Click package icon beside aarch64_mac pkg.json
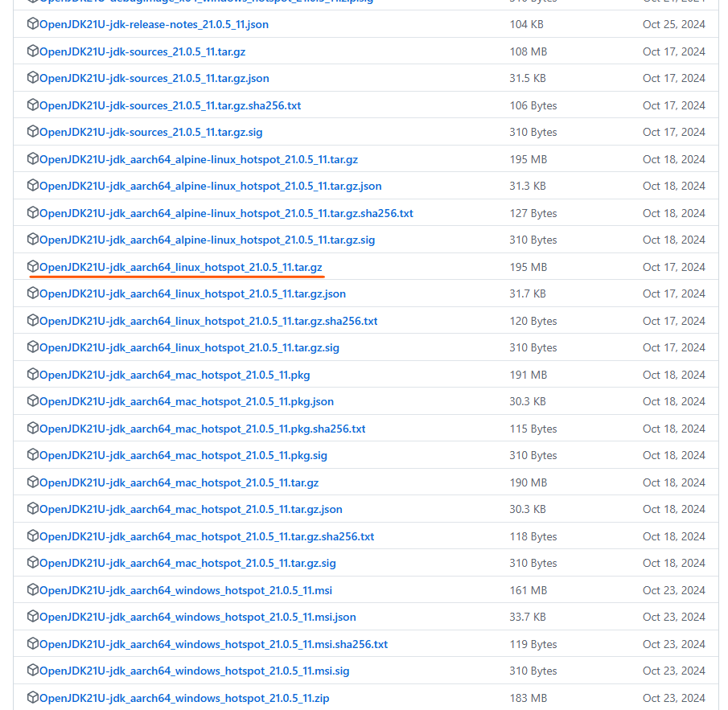Viewport: 728px width, 710px height. [32, 400]
